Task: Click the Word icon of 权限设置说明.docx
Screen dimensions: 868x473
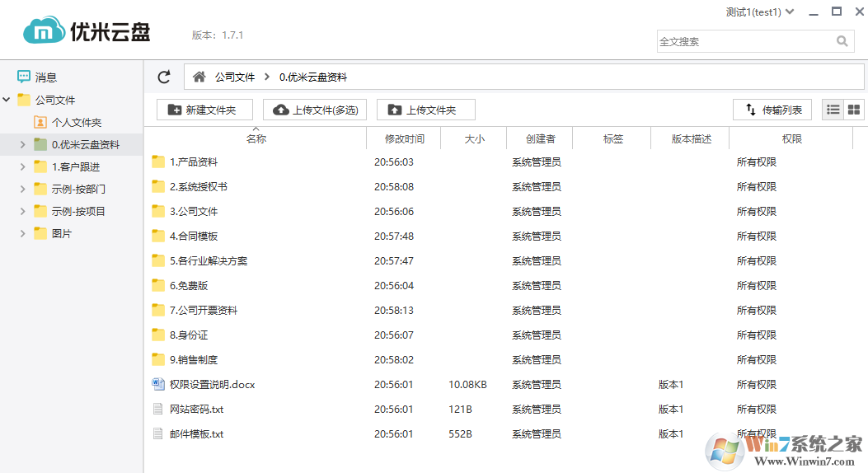Action: pyautogui.click(x=158, y=384)
